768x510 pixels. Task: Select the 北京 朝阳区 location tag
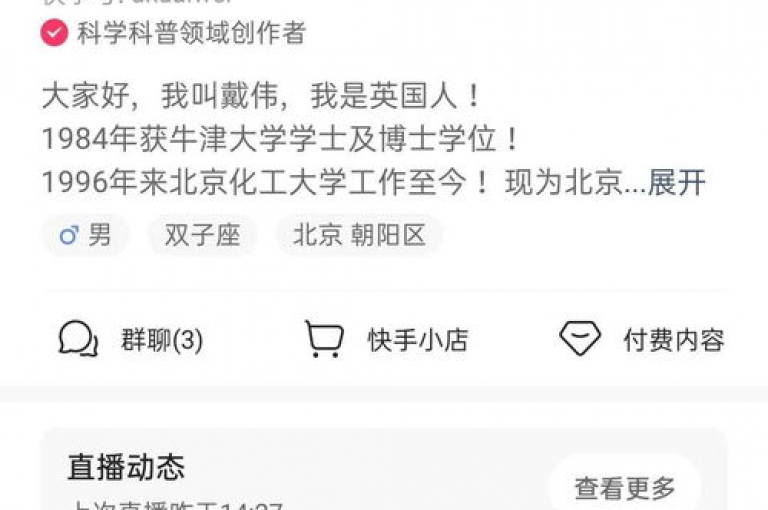360,235
